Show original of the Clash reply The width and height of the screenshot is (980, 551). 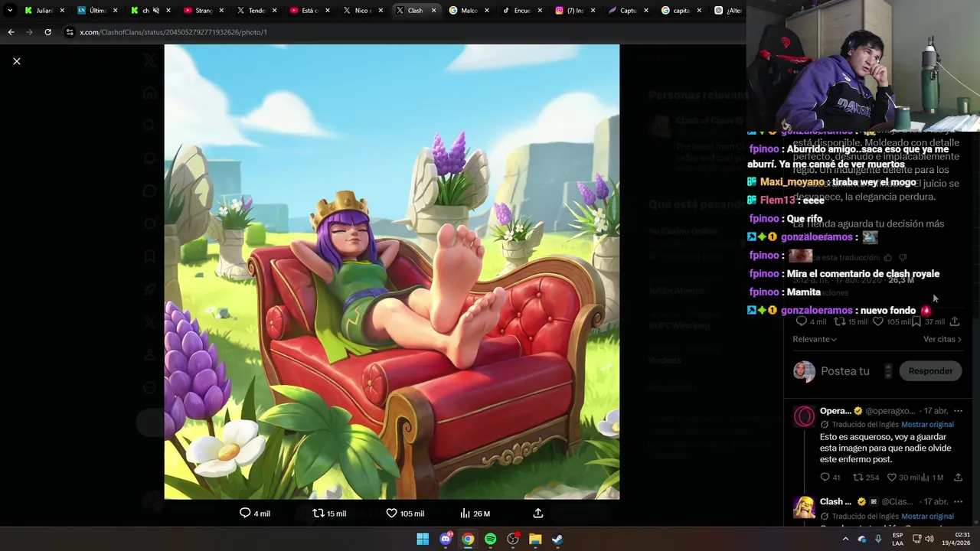[927, 517]
